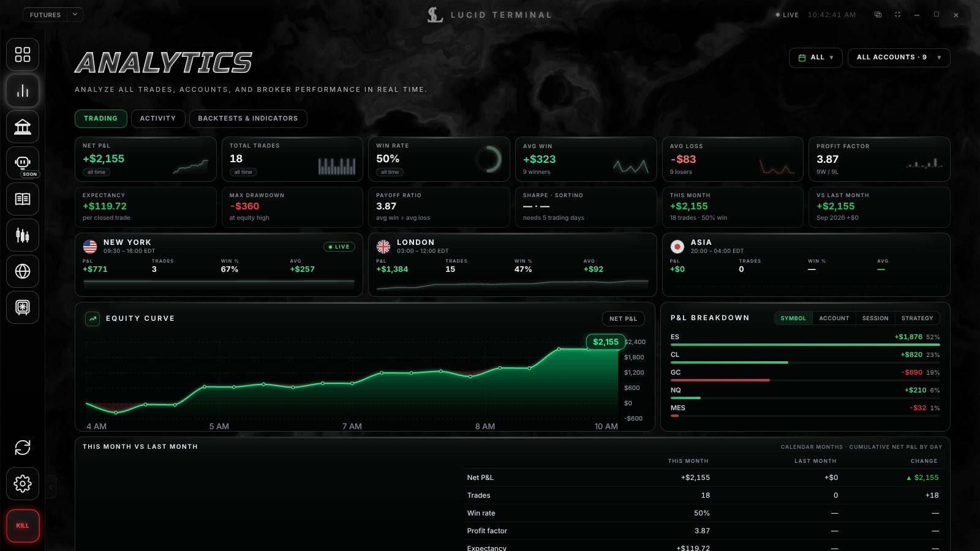Select SESSION in P&L Breakdown
The height and width of the screenshot is (551, 980).
point(875,318)
